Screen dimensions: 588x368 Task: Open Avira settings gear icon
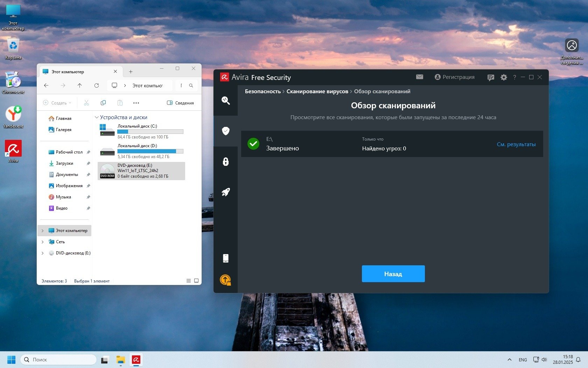[504, 77]
